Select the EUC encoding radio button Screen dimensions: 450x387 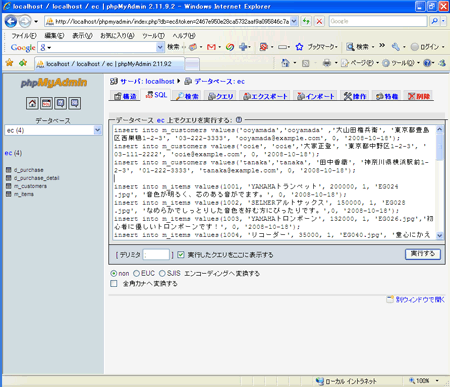136,273
